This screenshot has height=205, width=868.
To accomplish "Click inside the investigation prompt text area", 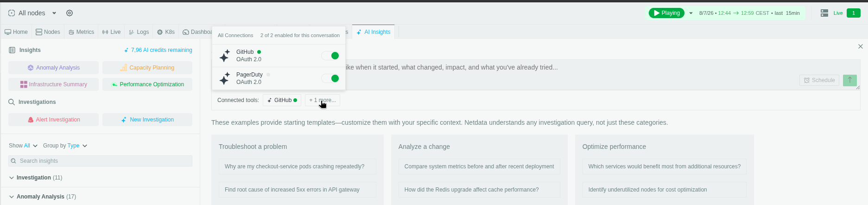I will point(536,74).
